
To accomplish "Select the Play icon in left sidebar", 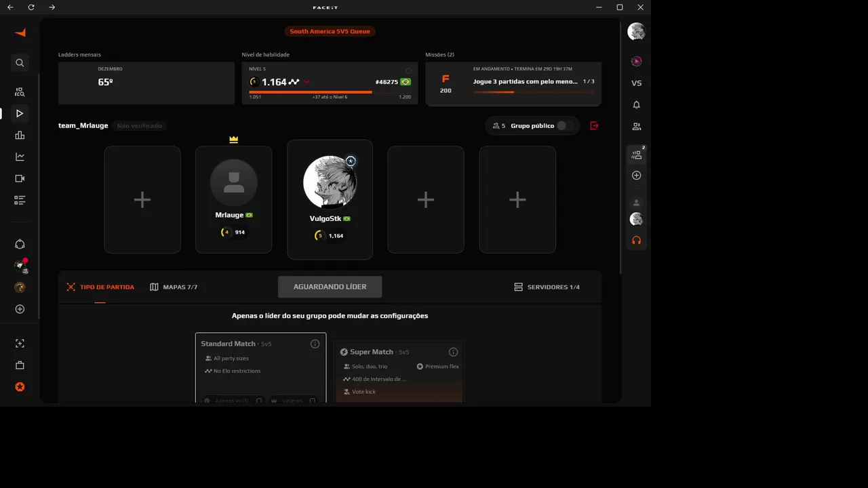I will click(x=20, y=113).
